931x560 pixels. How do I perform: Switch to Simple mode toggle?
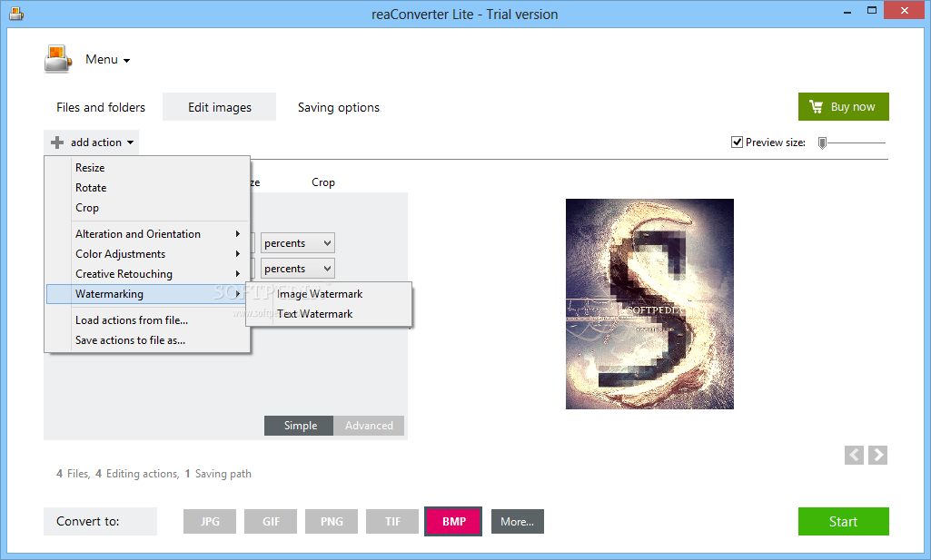[x=299, y=426]
